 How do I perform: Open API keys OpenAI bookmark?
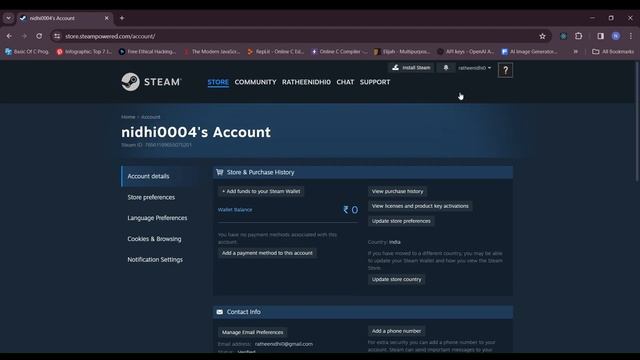pos(466,51)
